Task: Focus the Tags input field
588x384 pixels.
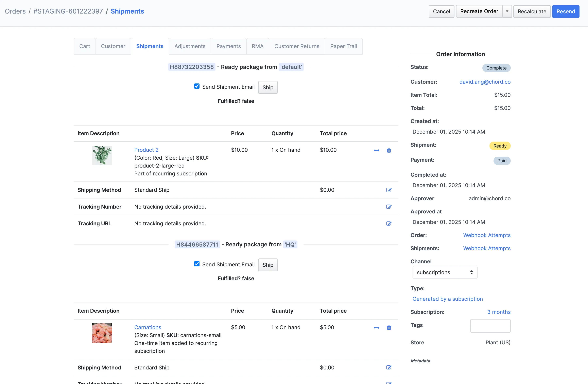Action: coord(490,326)
